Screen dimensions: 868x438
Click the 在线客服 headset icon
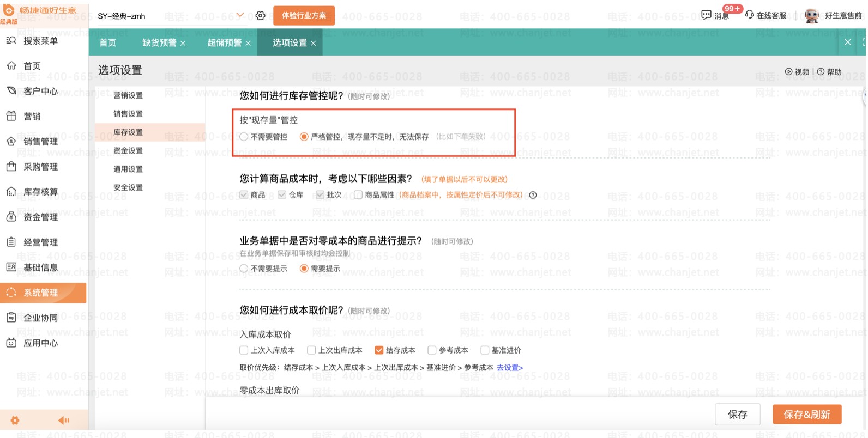tap(750, 15)
